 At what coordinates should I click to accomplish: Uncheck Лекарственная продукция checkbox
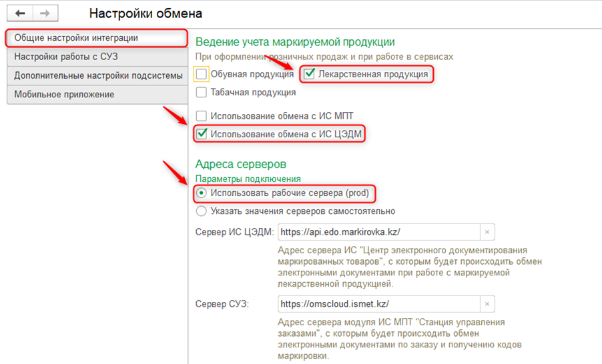click(309, 74)
